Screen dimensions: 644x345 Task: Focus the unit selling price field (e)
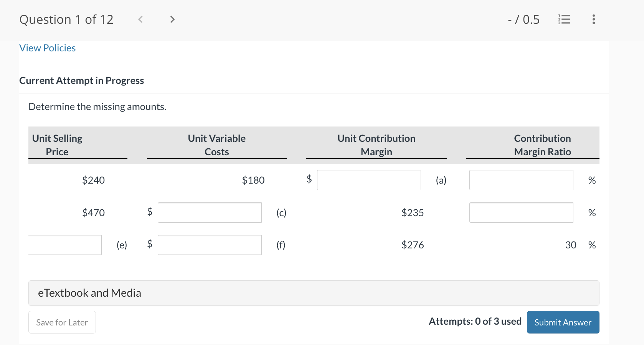65,245
